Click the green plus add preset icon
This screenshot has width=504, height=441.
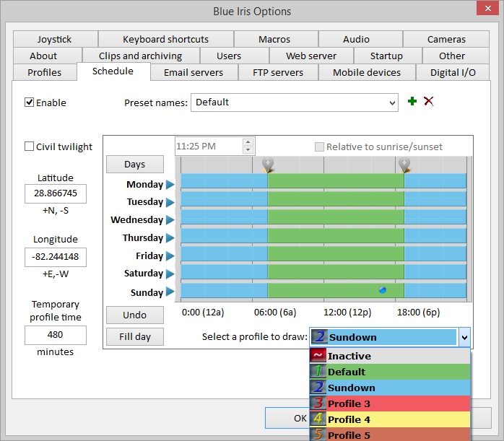pos(412,101)
